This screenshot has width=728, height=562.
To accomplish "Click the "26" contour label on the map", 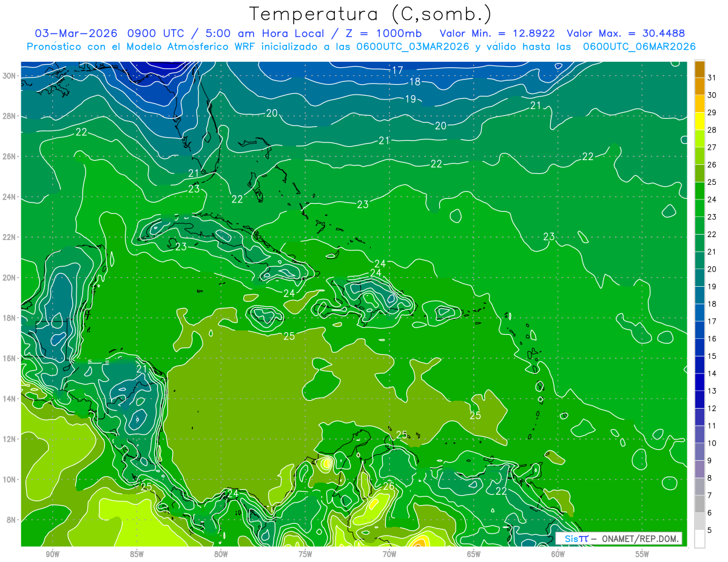I will pos(389,486).
